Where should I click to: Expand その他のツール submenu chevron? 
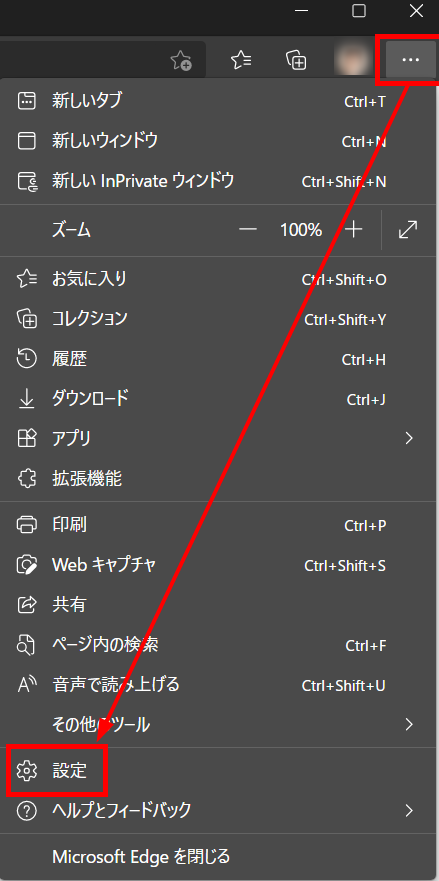[x=409, y=724]
